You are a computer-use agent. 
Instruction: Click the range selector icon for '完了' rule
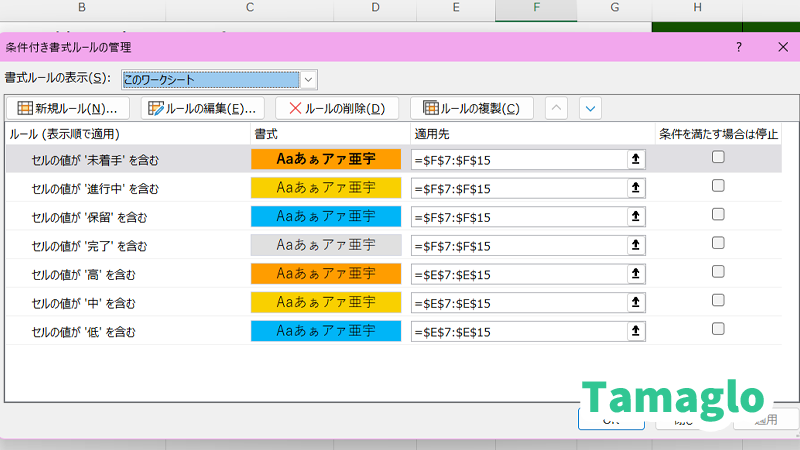click(x=635, y=246)
